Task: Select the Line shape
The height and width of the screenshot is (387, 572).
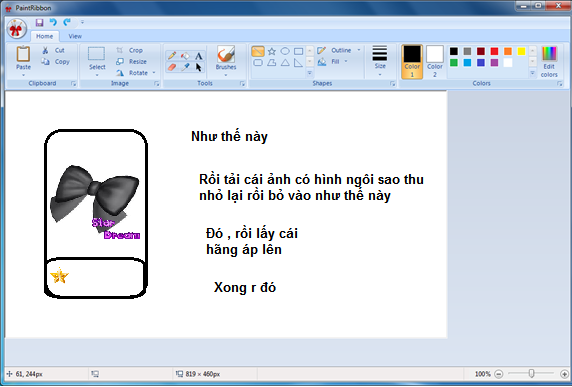Action: (x=258, y=51)
